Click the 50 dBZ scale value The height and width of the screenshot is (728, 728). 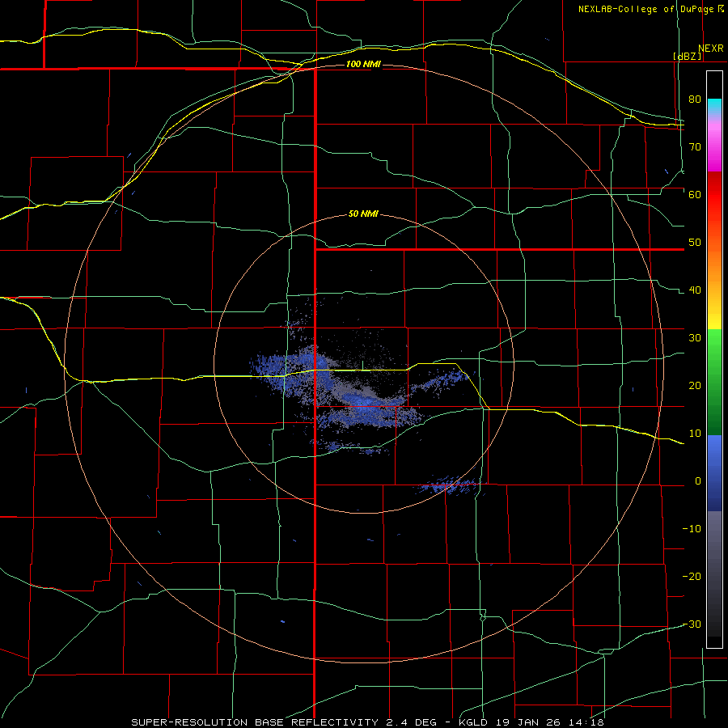[x=695, y=243]
